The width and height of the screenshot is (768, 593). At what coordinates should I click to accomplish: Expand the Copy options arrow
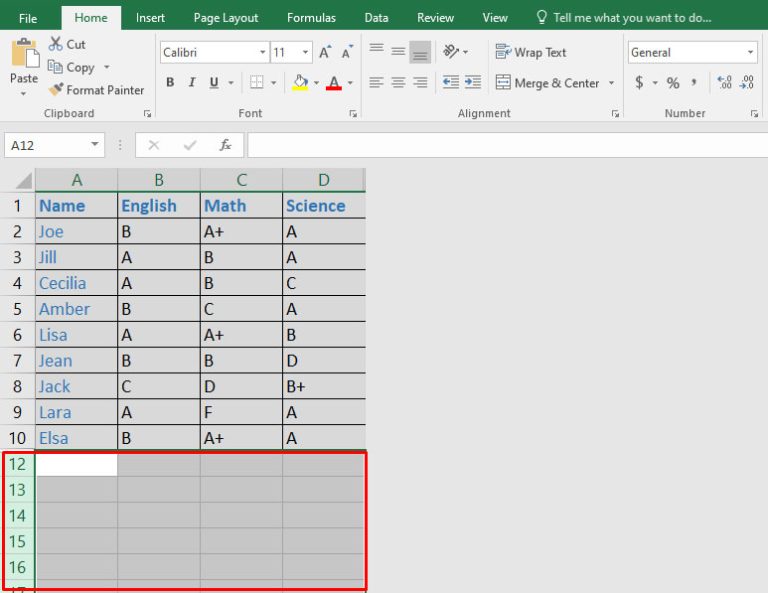[107, 67]
